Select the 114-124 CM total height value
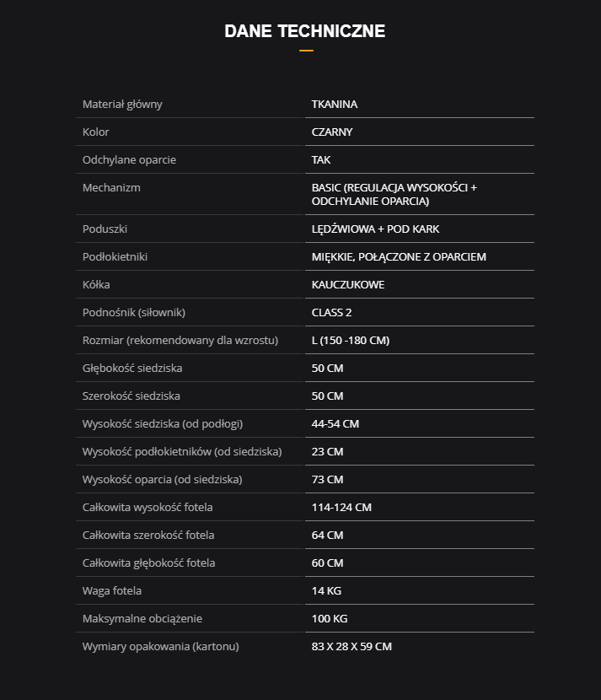The height and width of the screenshot is (700, 601). coord(341,508)
